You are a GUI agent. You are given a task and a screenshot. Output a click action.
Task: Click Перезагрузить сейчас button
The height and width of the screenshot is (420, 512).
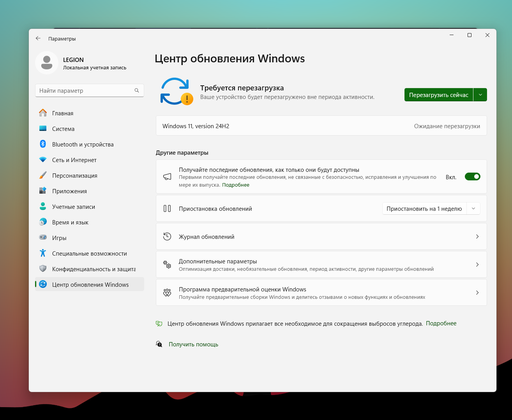(x=439, y=95)
